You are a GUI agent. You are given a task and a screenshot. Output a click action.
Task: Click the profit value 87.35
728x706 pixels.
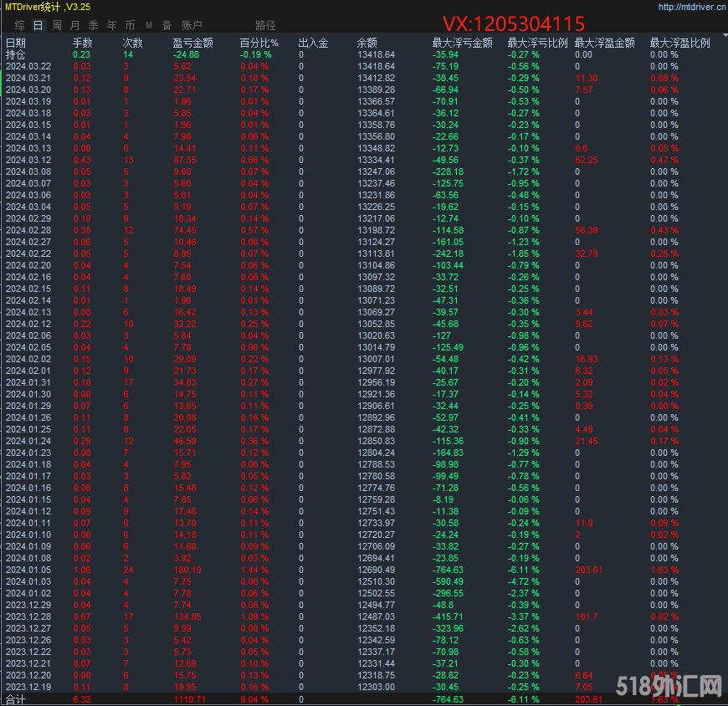point(185,160)
